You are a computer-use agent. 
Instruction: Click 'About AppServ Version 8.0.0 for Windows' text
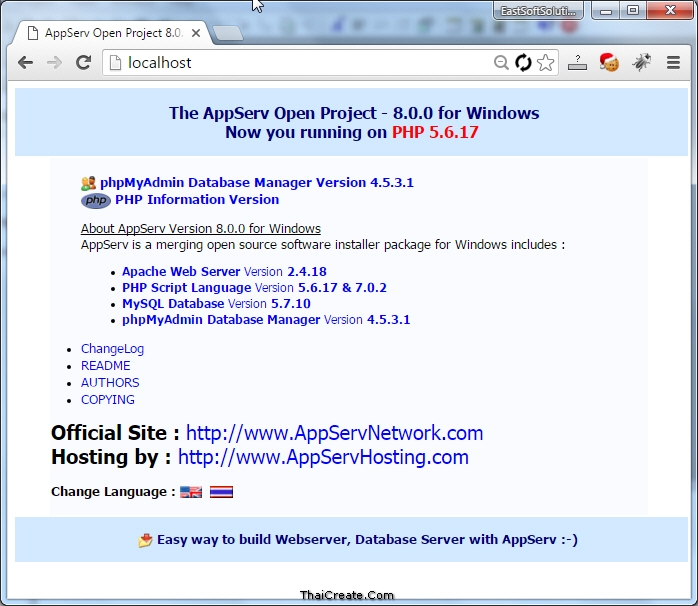coord(201,228)
